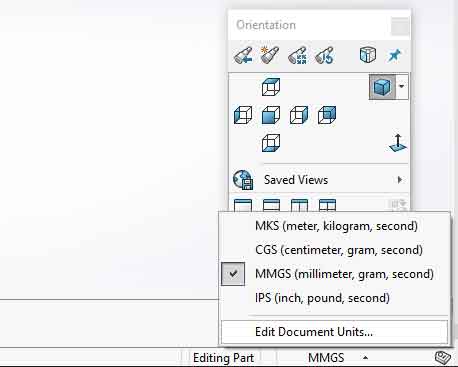Viewport: 458px width, 367px height.
Task: Click the Previous View icon in Orientation
Action: [x=243, y=55]
